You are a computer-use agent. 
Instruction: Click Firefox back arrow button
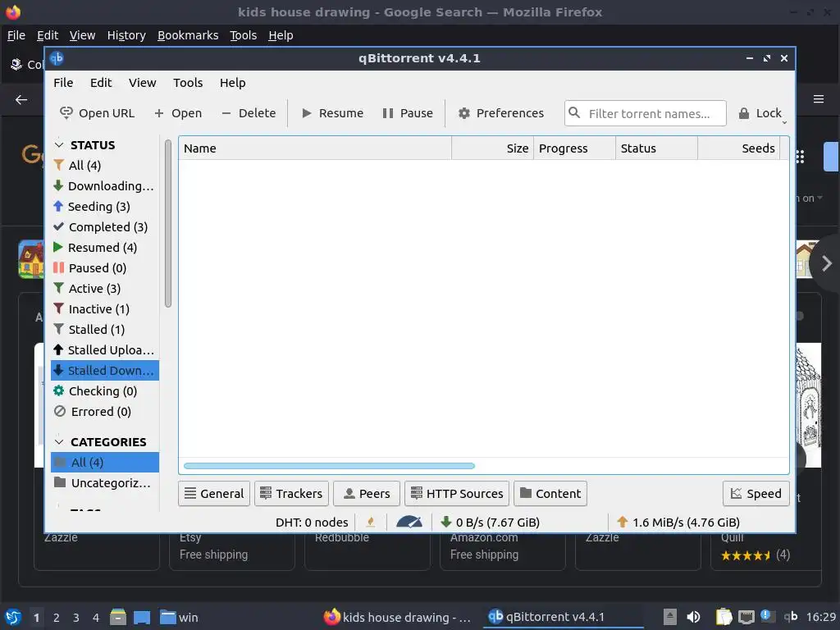pyautogui.click(x=21, y=99)
